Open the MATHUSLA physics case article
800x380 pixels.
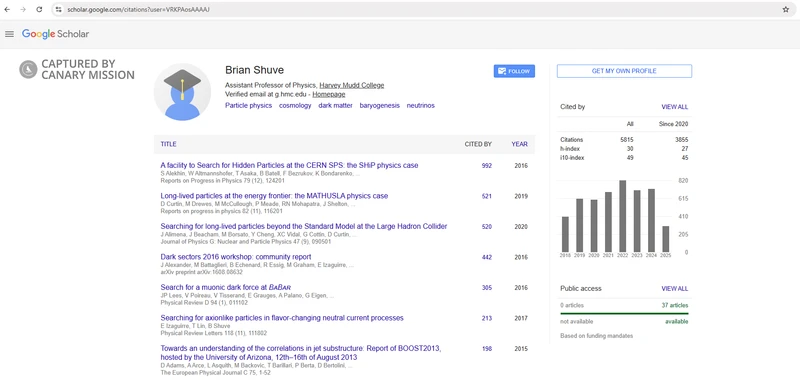point(274,196)
